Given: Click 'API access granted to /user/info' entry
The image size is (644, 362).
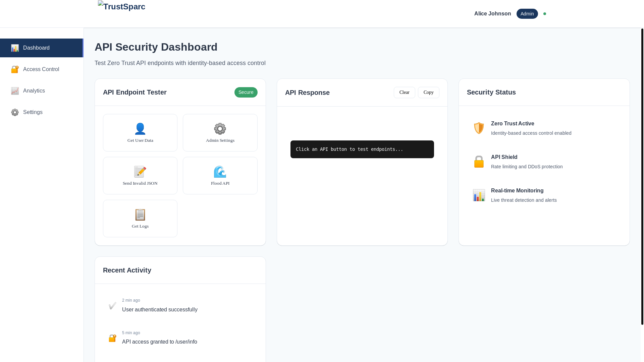Looking at the screenshot, I should [x=160, y=342].
